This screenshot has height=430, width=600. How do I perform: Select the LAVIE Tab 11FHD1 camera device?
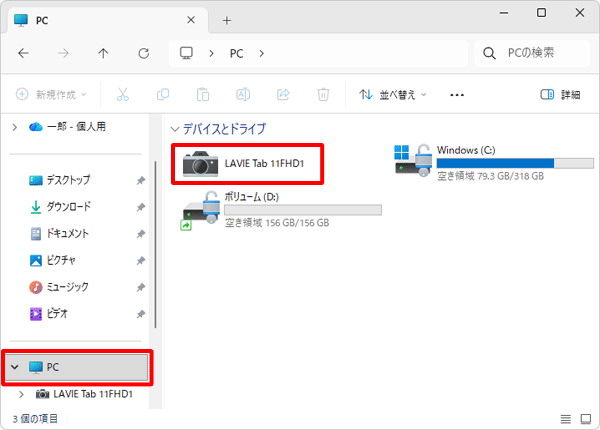[247, 164]
